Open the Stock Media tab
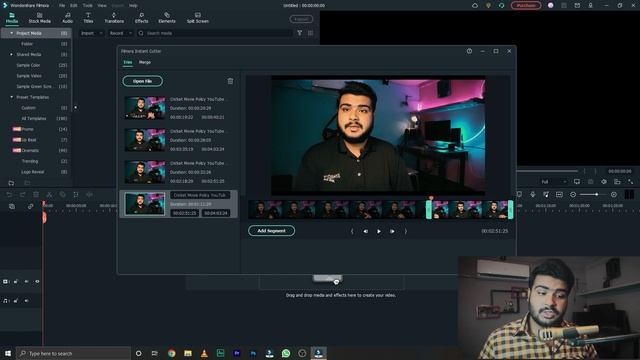The height and width of the screenshot is (360, 640). pyautogui.click(x=40, y=18)
